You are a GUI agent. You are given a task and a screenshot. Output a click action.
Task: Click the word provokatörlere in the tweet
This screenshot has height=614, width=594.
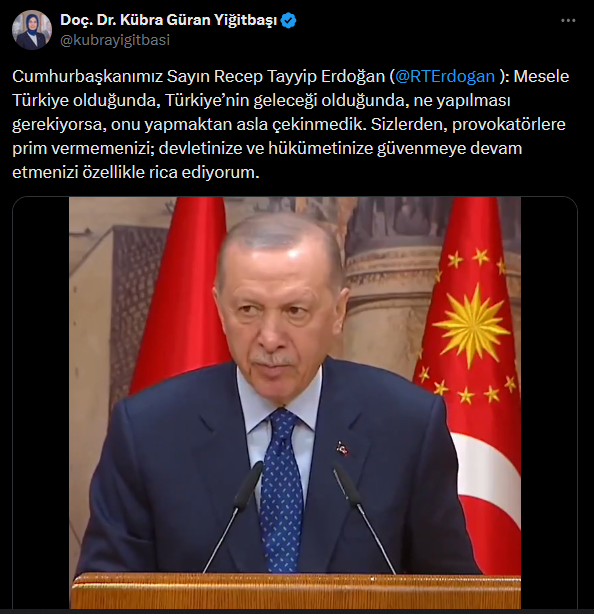point(509,125)
